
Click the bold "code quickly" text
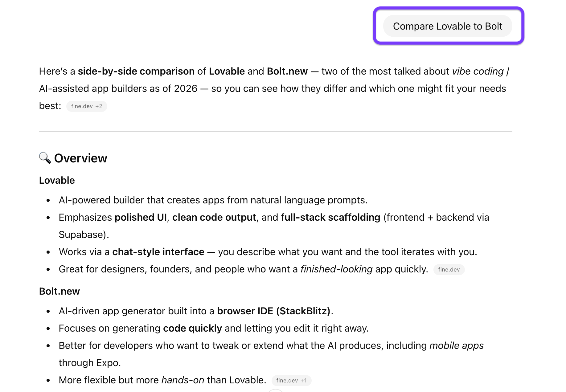coord(192,328)
